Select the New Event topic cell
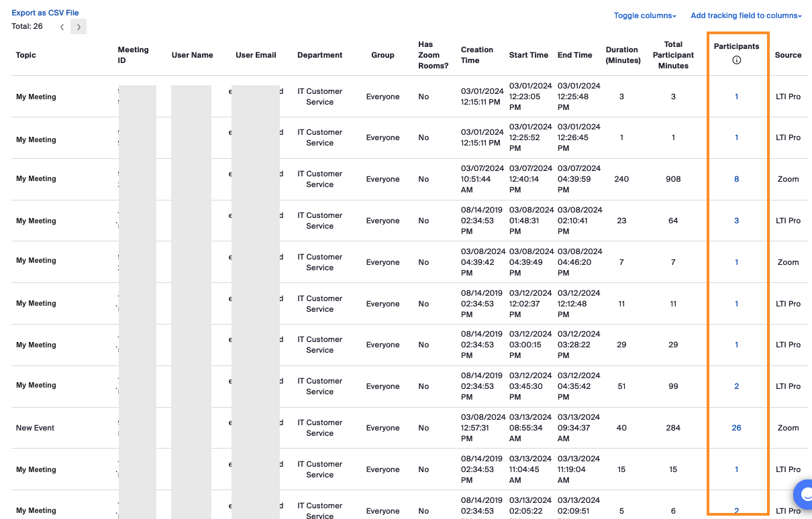This screenshot has width=812, height=519. [36, 428]
